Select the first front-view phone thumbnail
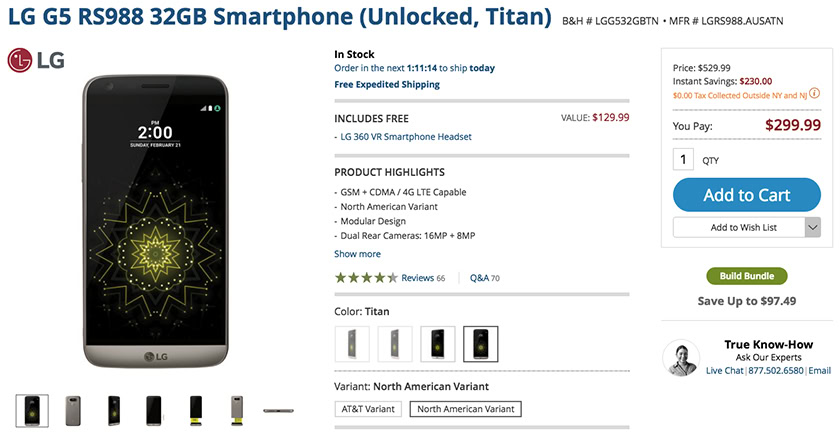 (x=32, y=409)
